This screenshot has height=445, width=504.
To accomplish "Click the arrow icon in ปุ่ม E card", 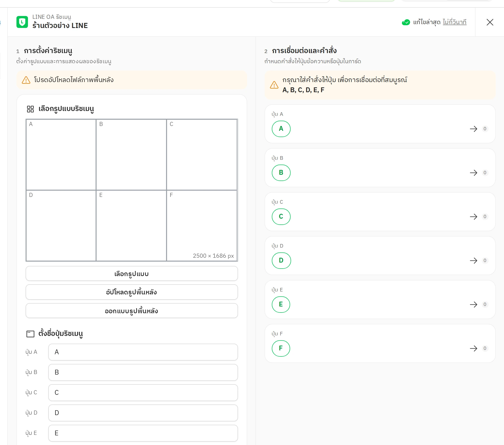I will click(473, 304).
